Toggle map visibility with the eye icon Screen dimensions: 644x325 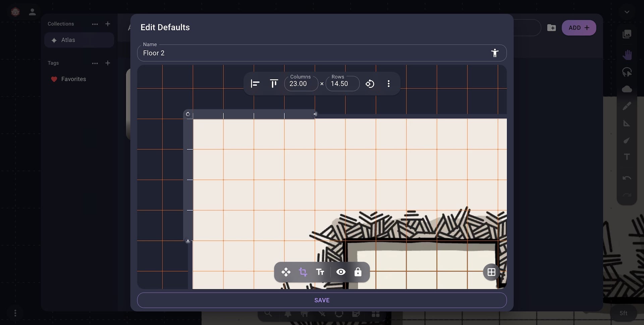point(341,272)
